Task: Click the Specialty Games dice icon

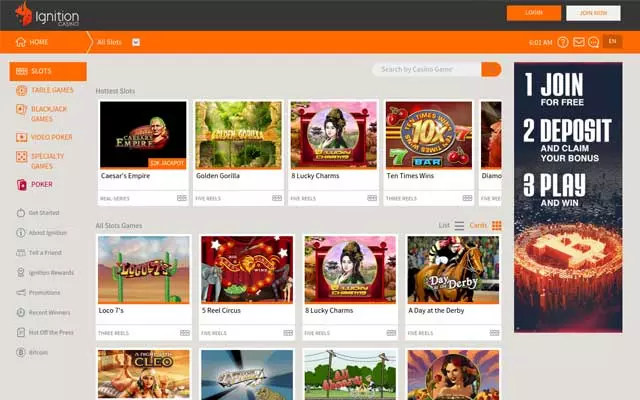Action: [x=22, y=157]
